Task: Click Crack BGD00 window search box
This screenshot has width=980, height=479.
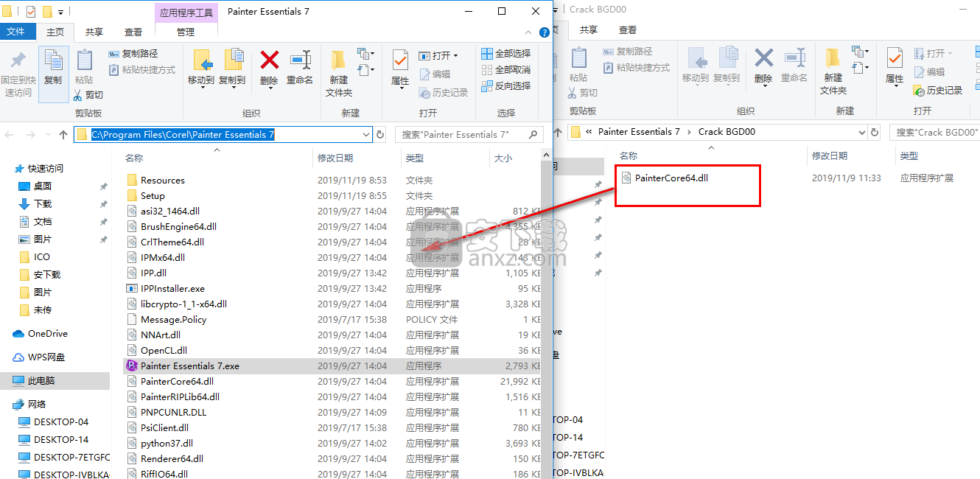Action: coord(934,132)
